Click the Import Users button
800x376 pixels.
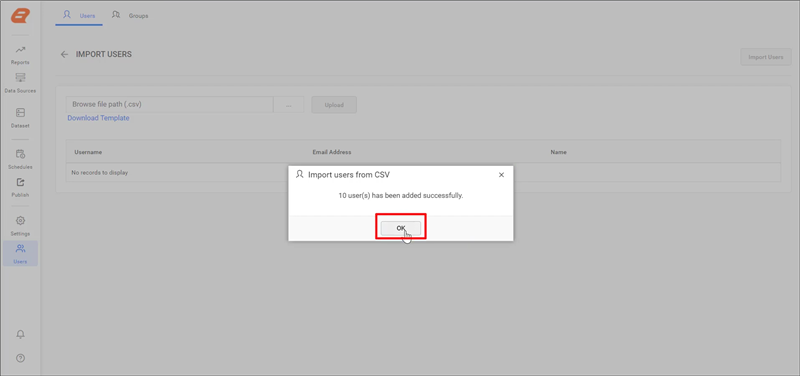tap(765, 57)
